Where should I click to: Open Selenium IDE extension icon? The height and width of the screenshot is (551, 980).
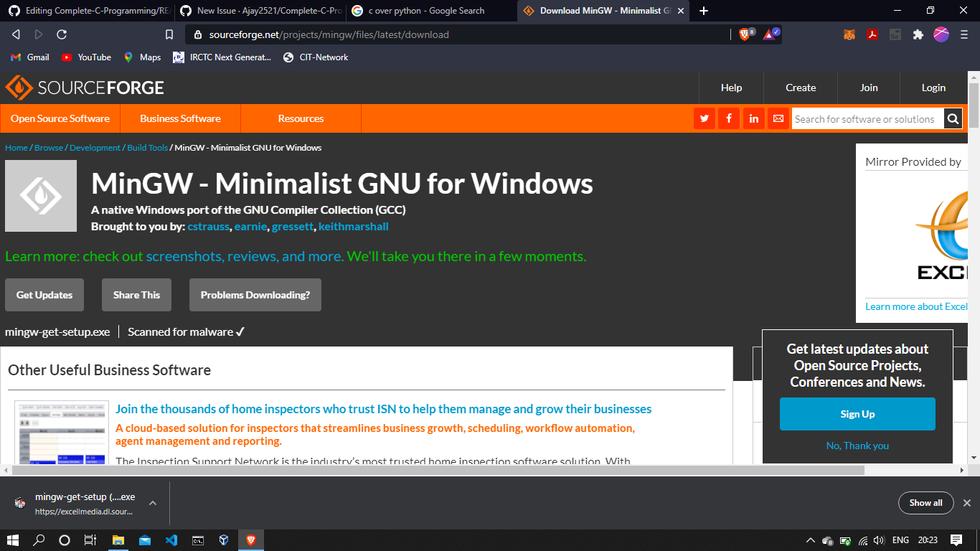[x=895, y=34]
